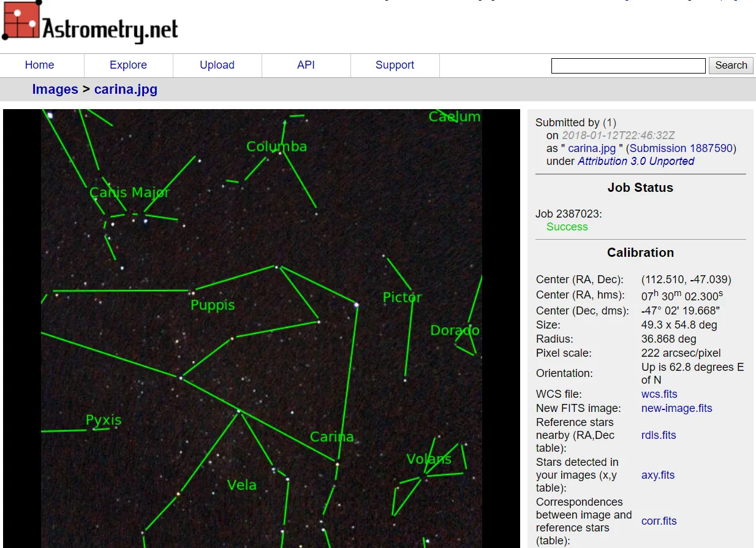
Task: Select the pixel scale 222 arcsec/pixel value
Action: point(681,353)
